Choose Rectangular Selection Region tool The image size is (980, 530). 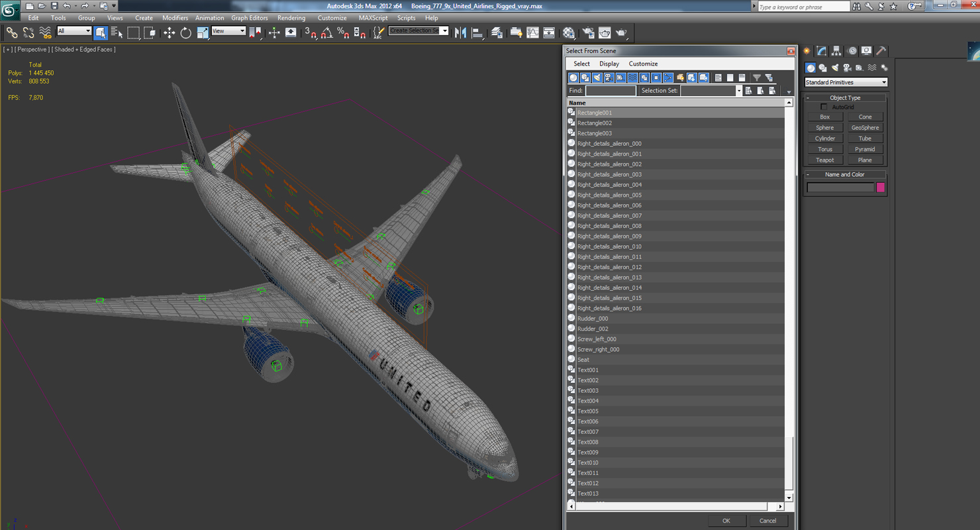[133, 32]
